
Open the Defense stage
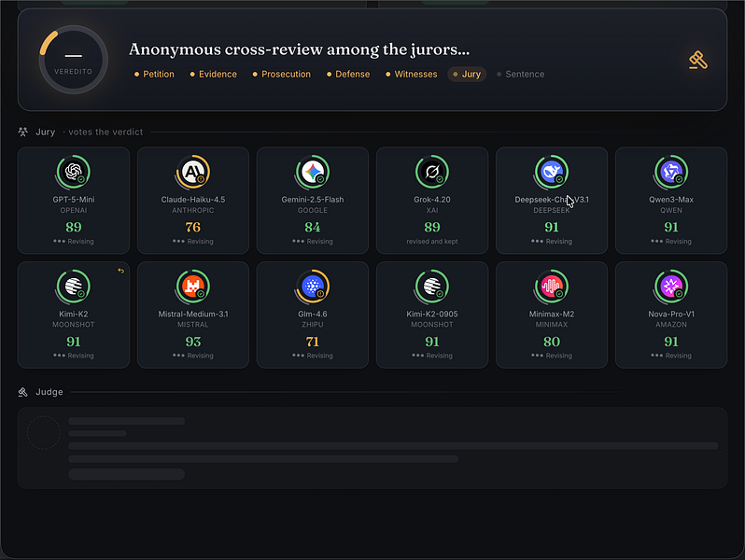pos(348,74)
